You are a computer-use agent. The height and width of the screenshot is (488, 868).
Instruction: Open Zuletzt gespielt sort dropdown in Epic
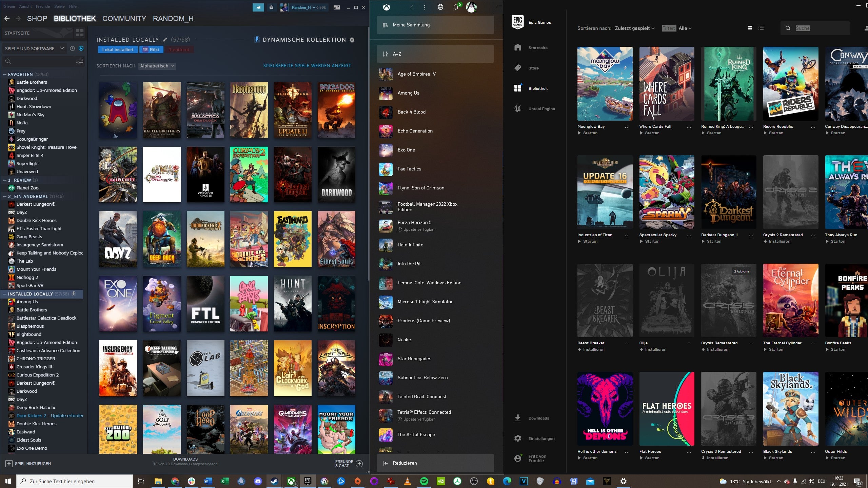point(634,28)
